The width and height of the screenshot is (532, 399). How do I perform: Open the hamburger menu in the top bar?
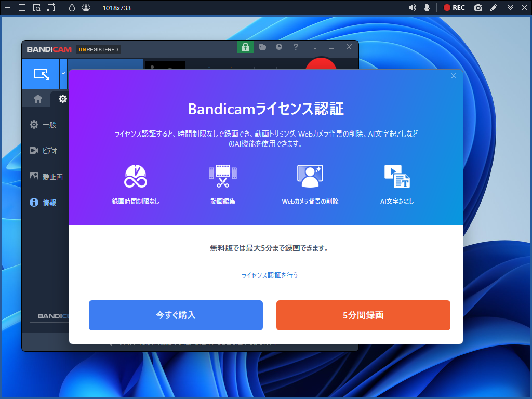click(7, 7)
